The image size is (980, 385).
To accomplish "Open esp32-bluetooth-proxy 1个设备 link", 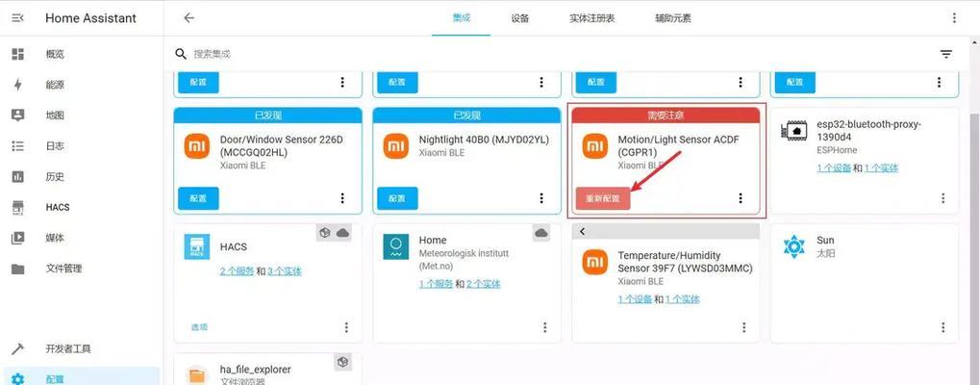I will point(834,168).
